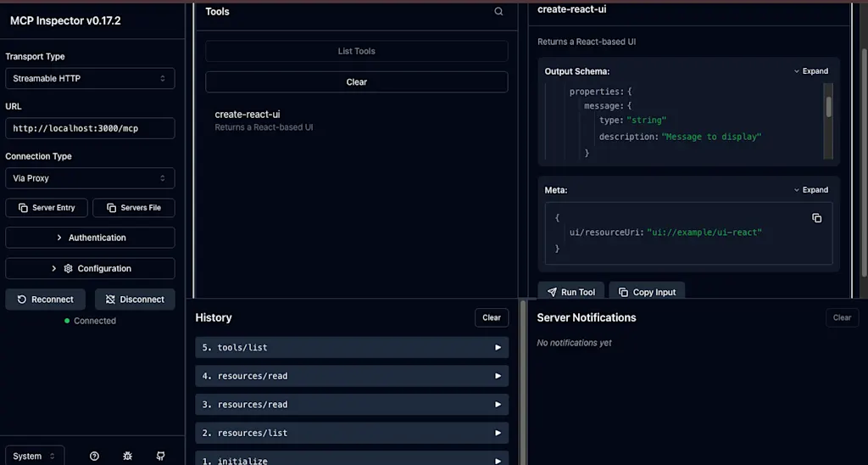Click "Message to display" description text
Screen dimensions: 868x465
tap(711, 137)
